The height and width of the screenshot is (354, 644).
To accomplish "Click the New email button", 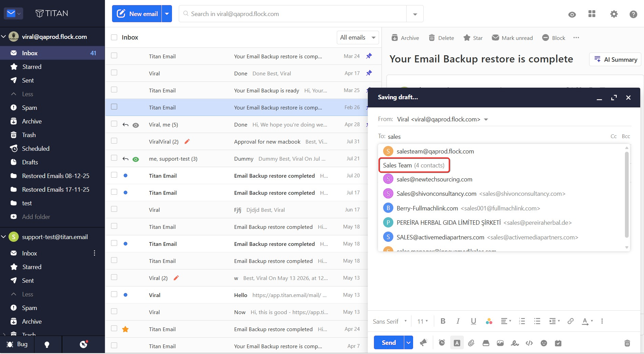I will 137,14.
